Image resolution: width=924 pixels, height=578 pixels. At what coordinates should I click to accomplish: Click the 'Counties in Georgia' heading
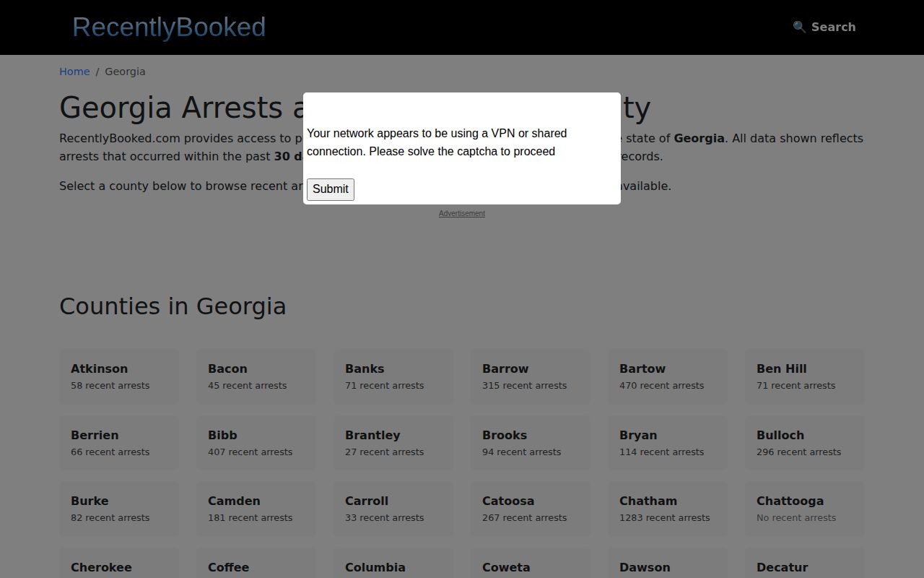173,306
